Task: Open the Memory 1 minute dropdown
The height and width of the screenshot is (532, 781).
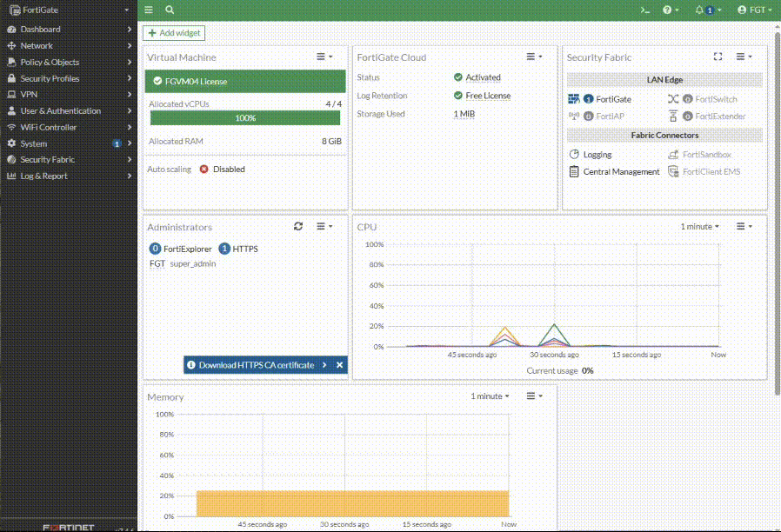Action: pos(490,396)
